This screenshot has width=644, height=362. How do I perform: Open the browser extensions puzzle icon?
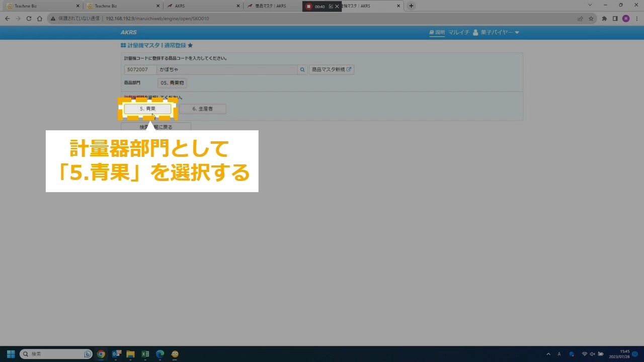click(604, 19)
